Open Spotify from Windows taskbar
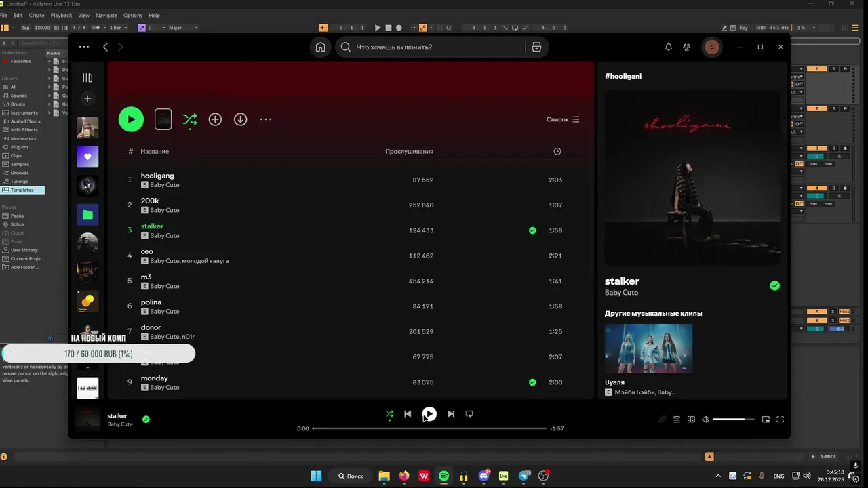Viewport: 868px width, 488px height. pyautogui.click(x=443, y=476)
